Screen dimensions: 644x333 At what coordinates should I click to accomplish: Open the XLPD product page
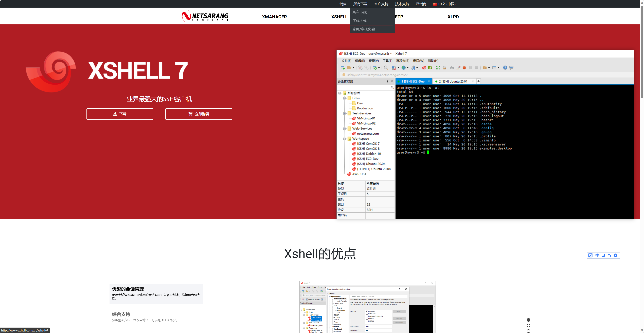pyautogui.click(x=453, y=17)
